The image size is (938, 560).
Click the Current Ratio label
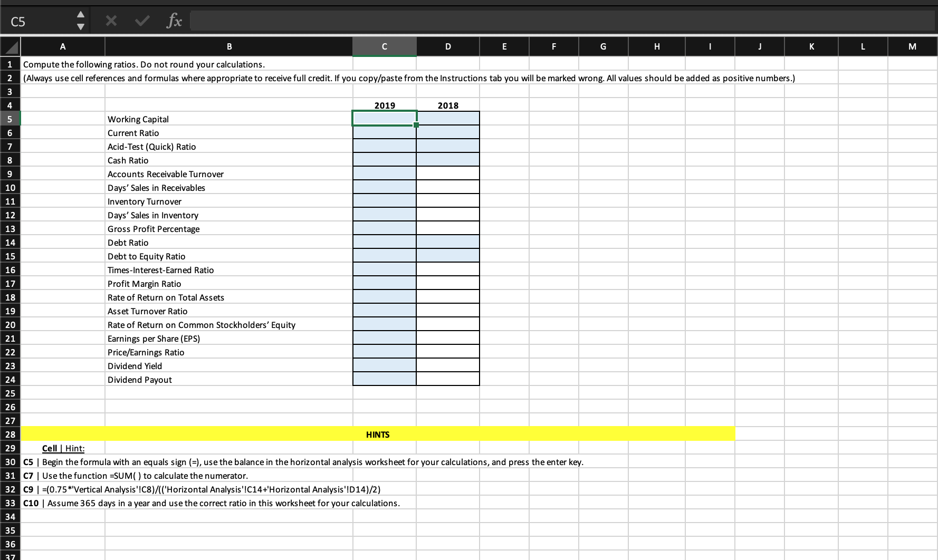coord(133,133)
